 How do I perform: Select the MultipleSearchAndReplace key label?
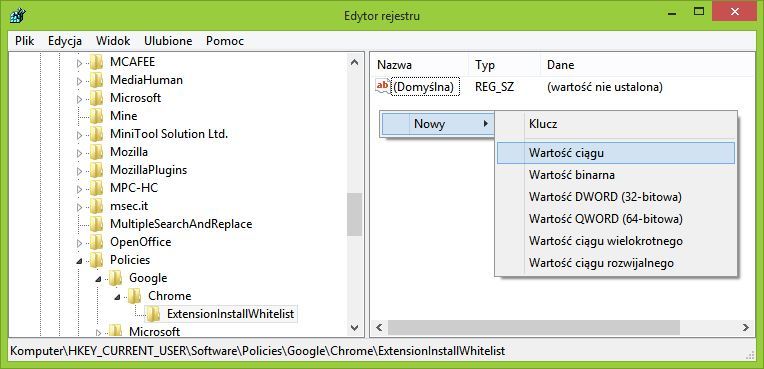[x=181, y=224]
